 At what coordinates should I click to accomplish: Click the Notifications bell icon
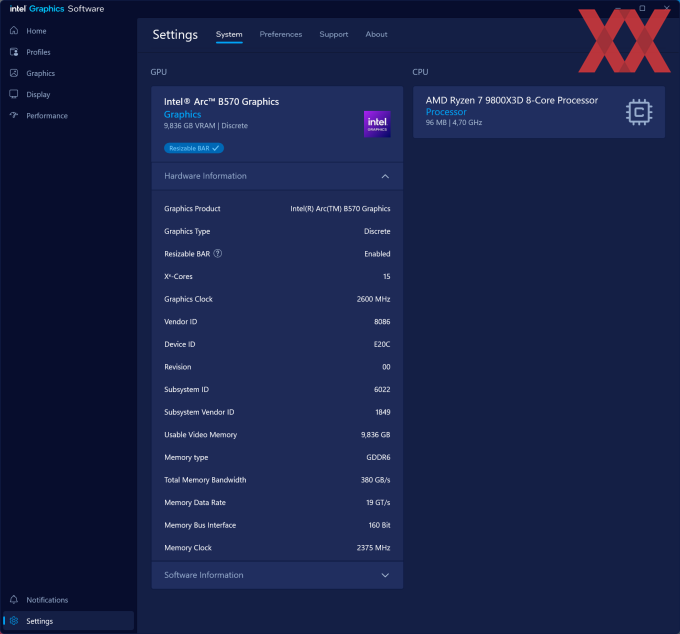[14, 600]
